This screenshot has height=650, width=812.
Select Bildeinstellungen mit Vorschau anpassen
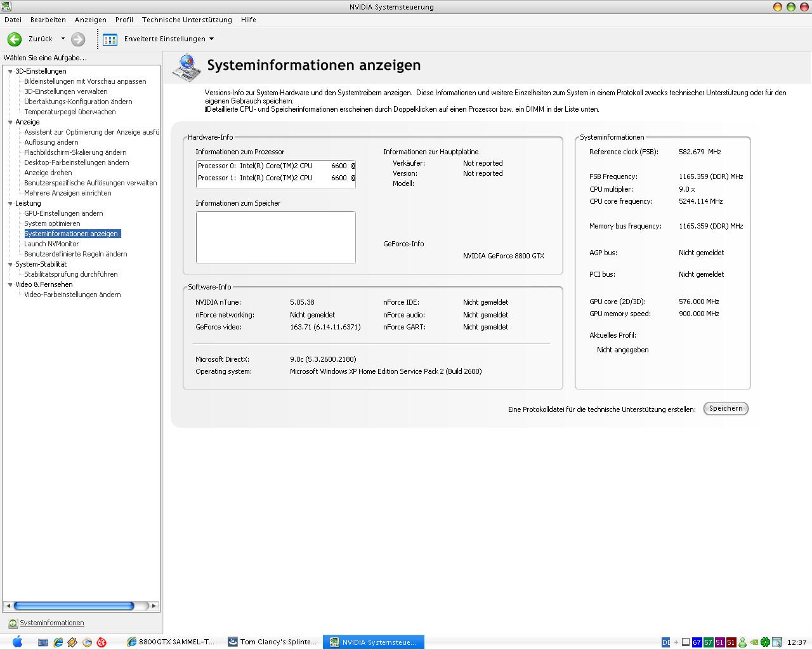(x=85, y=81)
